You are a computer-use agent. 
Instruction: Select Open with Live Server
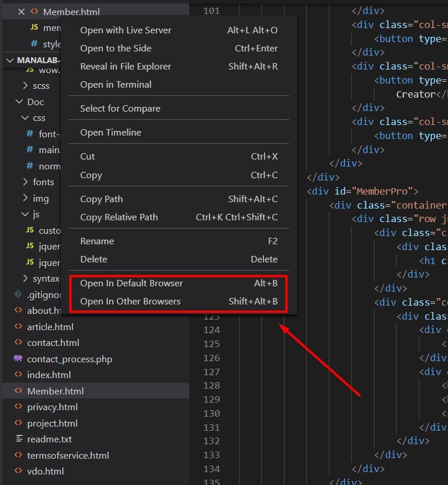click(x=126, y=30)
